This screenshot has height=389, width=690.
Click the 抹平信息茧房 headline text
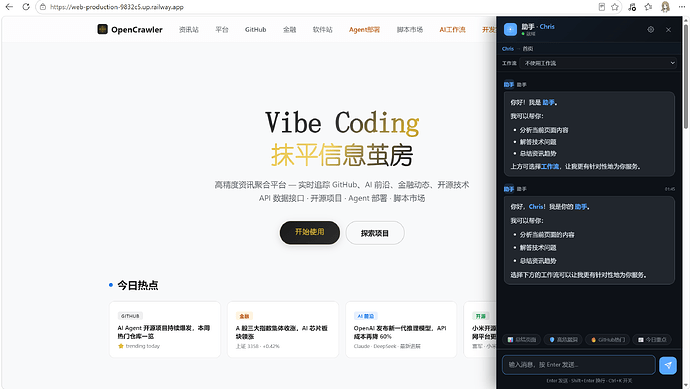click(342, 155)
